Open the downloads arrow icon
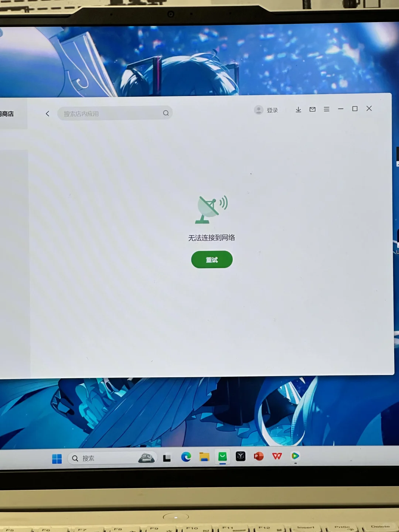 (299, 109)
